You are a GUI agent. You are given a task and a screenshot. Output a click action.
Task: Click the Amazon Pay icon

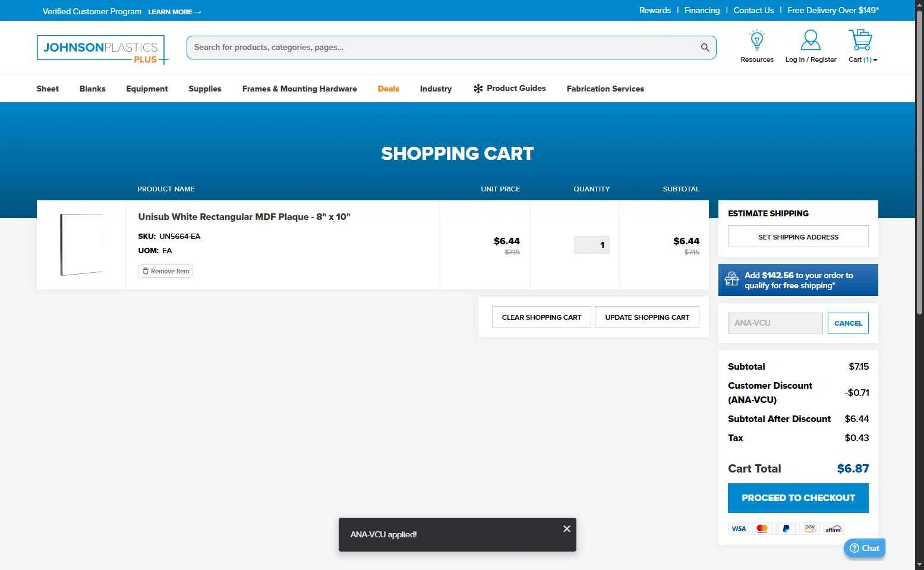click(809, 528)
